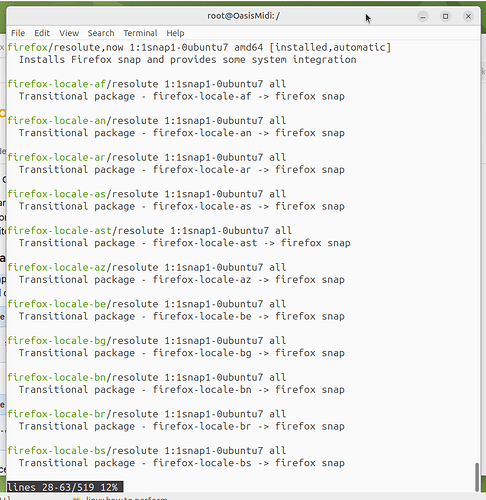Minimize the terminal window
Screen dimensions: 486x500
(423, 16)
